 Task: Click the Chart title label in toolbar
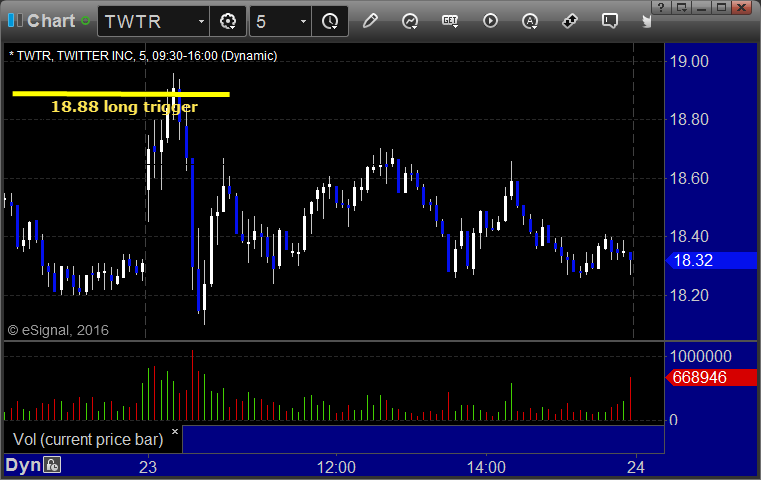51,21
